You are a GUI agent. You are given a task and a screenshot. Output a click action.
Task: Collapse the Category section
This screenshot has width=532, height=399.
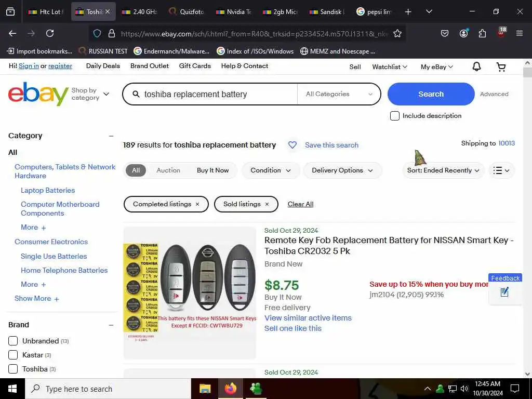tap(111, 136)
